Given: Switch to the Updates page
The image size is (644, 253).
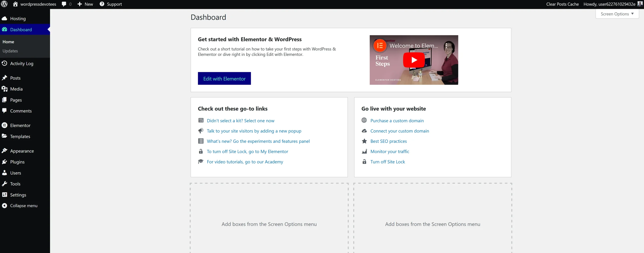Looking at the screenshot, I should 10,51.
